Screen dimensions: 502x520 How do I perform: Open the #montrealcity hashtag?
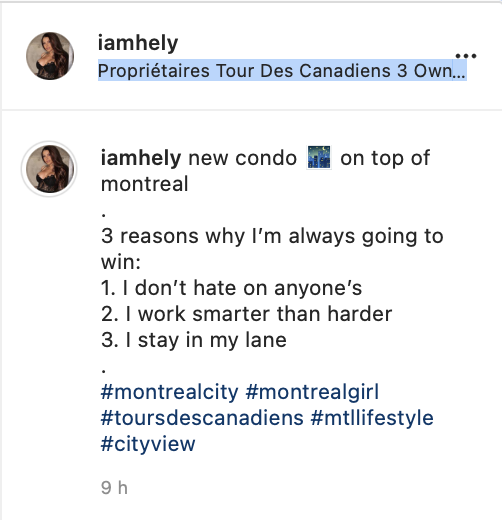(170, 392)
